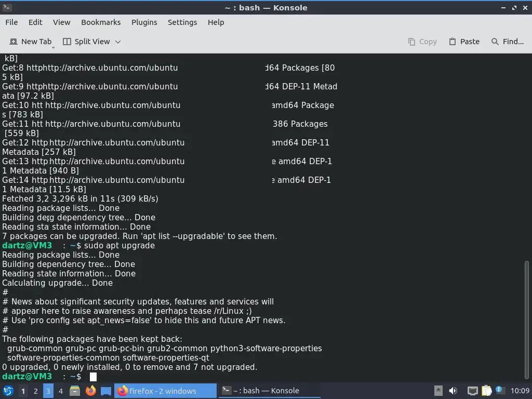This screenshot has height=399, width=532.
Task: Click the 'Metadata [257 kB]' line
Action: tap(39, 152)
